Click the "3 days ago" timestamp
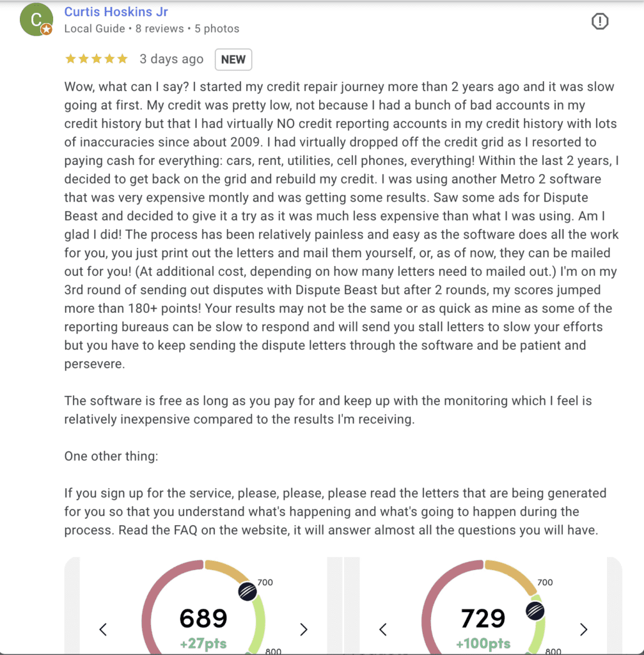 point(171,59)
